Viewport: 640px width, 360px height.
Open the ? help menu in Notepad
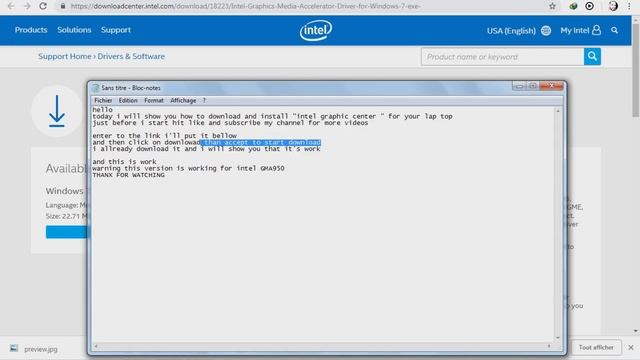[204, 100]
